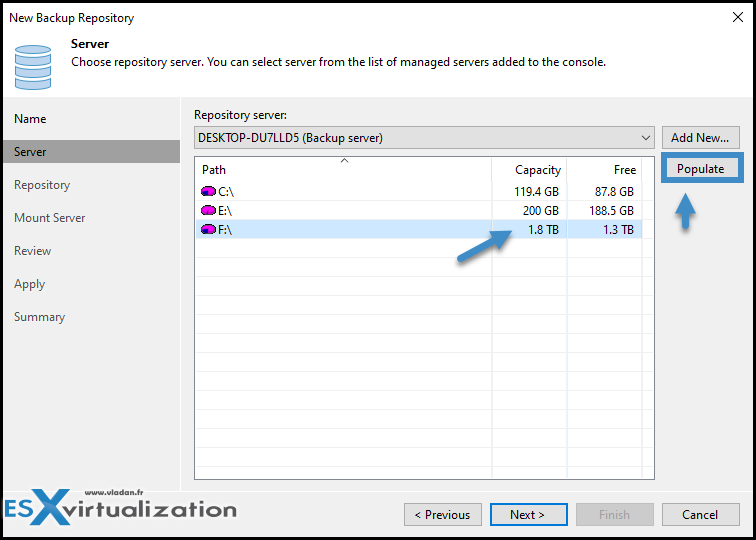Cancel the repository wizard

(701, 515)
